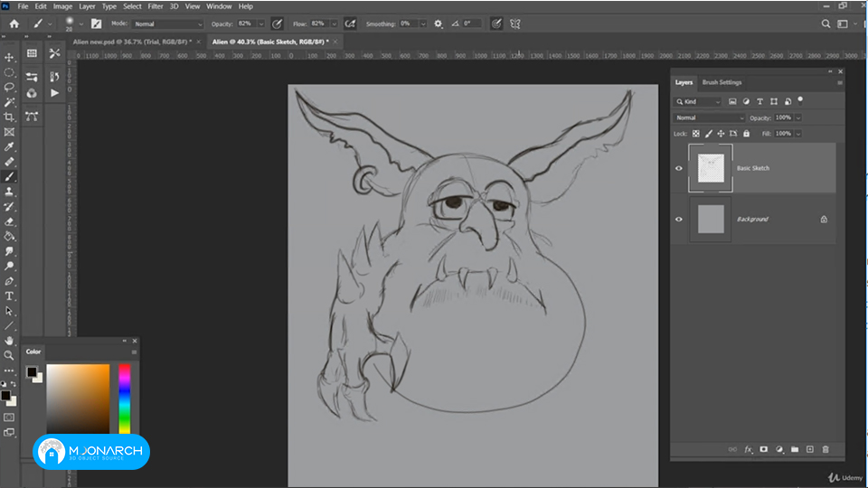Toggle lock position
The height and width of the screenshot is (488, 868).
pyautogui.click(x=721, y=134)
